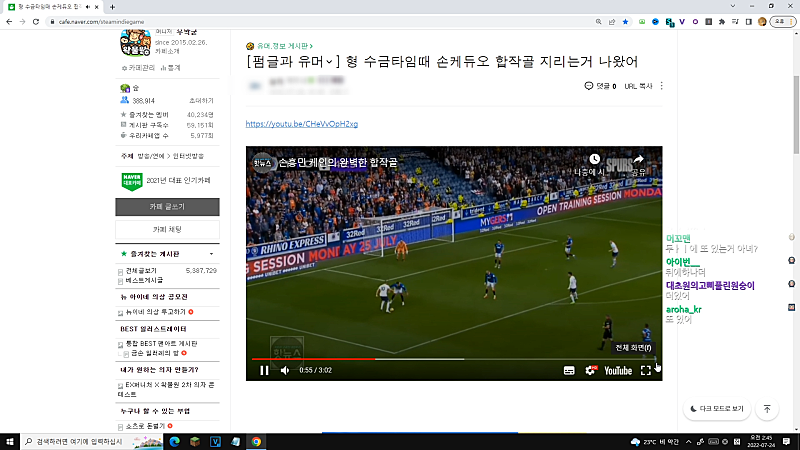Click the share page icon in address bar
The height and width of the screenshot is (450, 800).
[x=612, y=22]
